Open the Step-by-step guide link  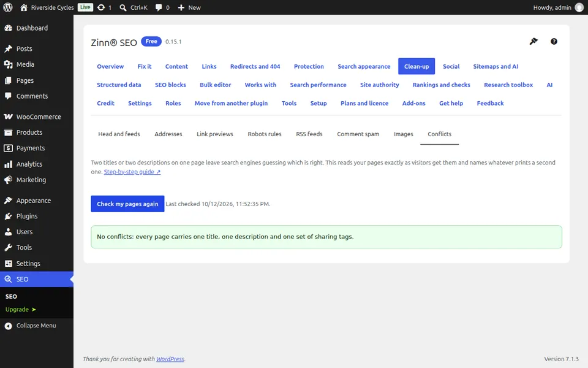click(132, 172)
